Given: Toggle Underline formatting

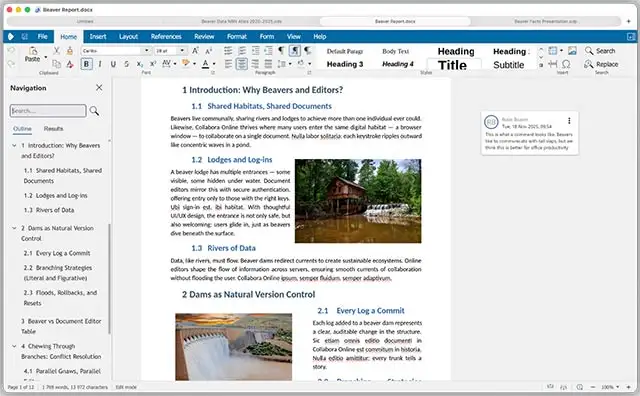Looking at the screenshot, I should click(x=113, y=64).
